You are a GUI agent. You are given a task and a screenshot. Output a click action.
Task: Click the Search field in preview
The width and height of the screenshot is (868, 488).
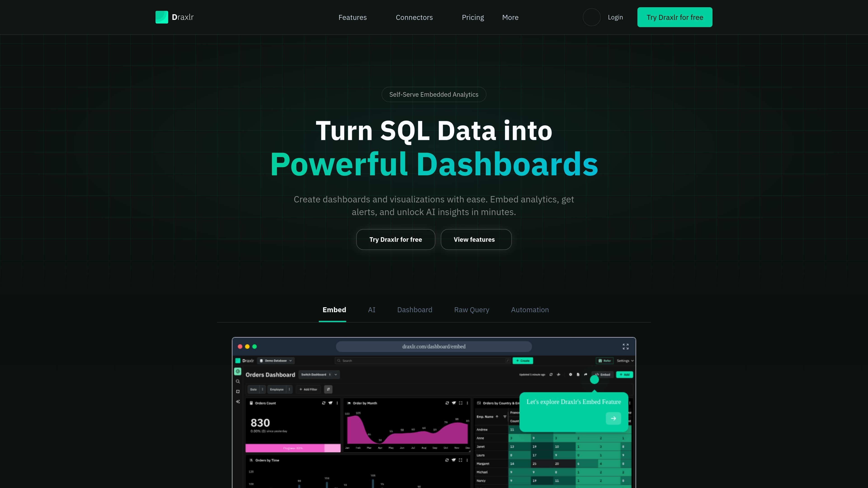[x=422, y=361]
